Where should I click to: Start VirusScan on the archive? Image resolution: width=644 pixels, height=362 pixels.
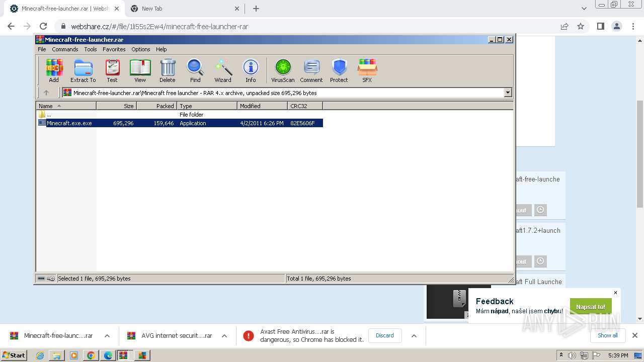283,70
